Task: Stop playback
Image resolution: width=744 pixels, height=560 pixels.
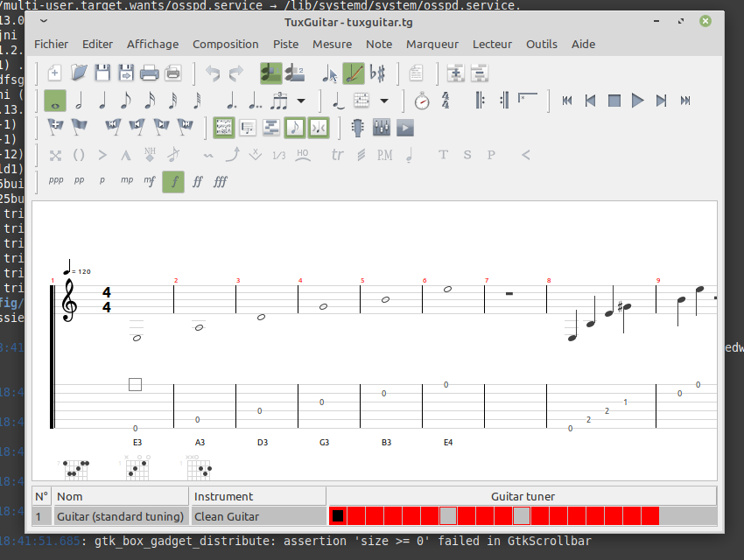Action: tap(614, 101)
